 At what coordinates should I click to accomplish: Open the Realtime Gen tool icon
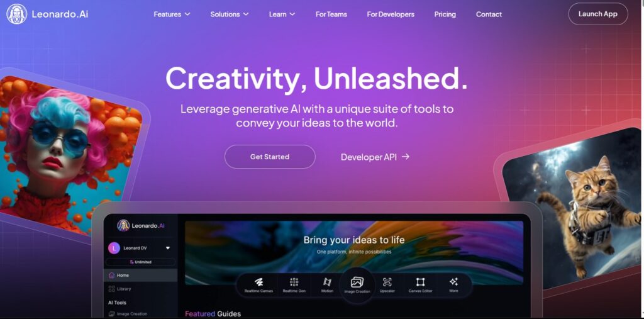[x=294, y=282]
